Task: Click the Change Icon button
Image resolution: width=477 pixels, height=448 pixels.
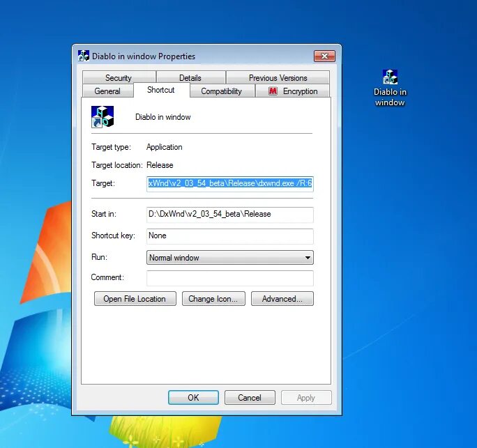Action: point(213,299)
